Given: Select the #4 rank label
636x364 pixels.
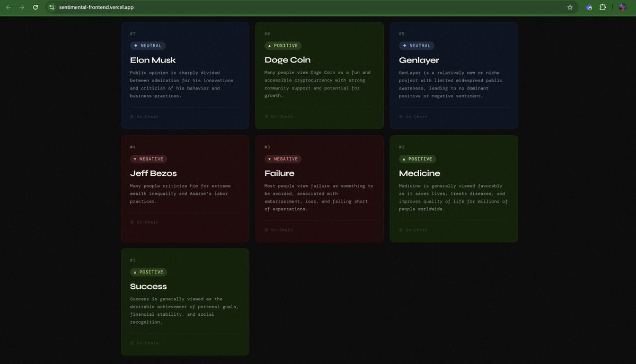Looking at the screenshot, I should click(133, 147).
